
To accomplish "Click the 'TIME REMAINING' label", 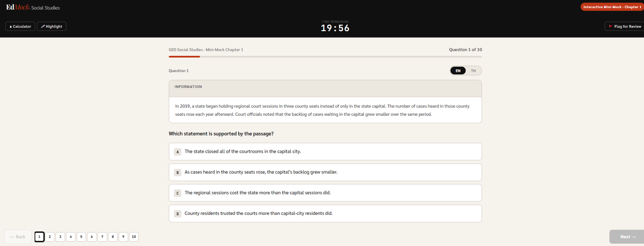I will pos(335,21).
